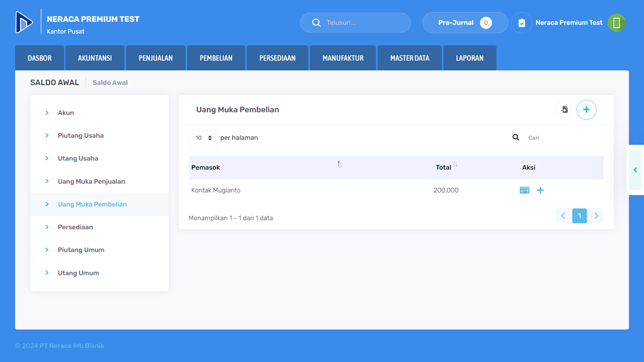Click the NERACA PREMIUM TEST company title

93,19
